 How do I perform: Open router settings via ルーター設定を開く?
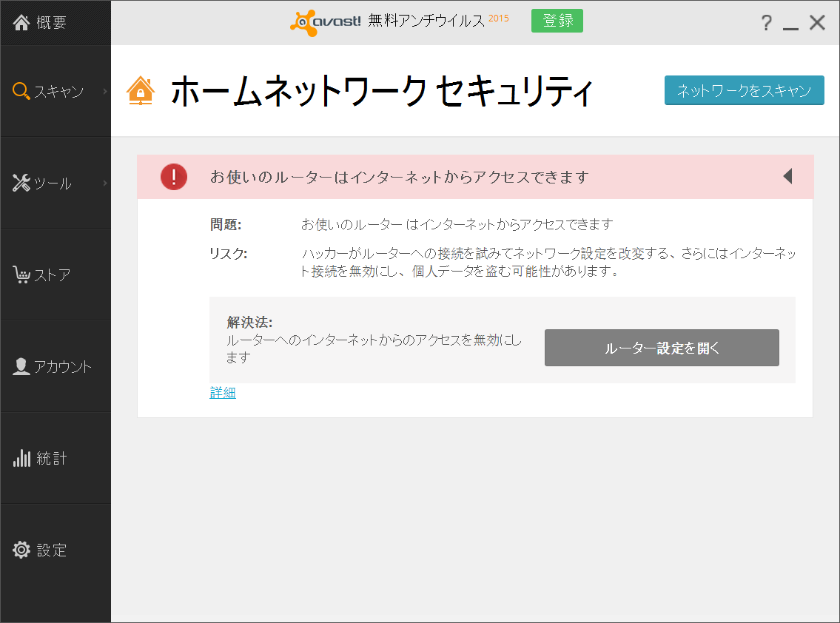click(662, 348)
